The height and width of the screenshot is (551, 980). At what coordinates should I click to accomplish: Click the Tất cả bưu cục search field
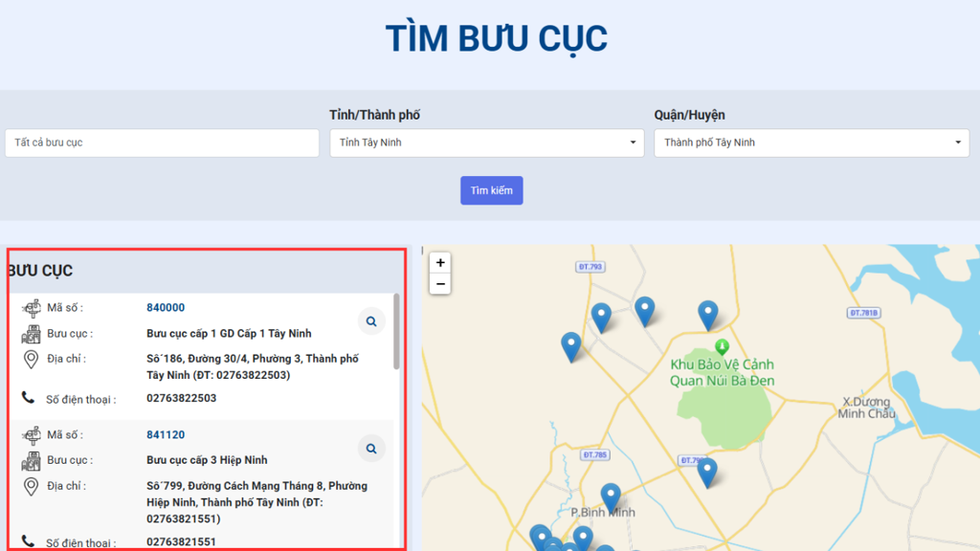pos(162,143)
